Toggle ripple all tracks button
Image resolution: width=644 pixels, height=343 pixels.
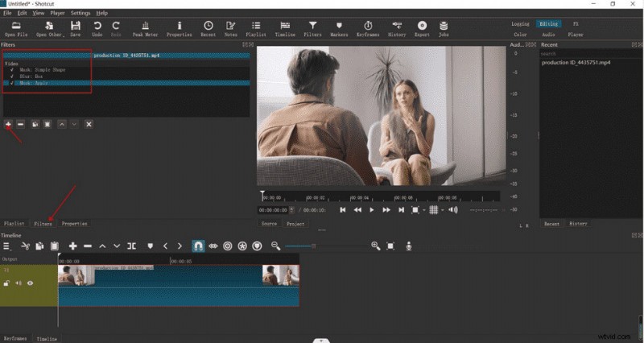(x=242, y=246)
